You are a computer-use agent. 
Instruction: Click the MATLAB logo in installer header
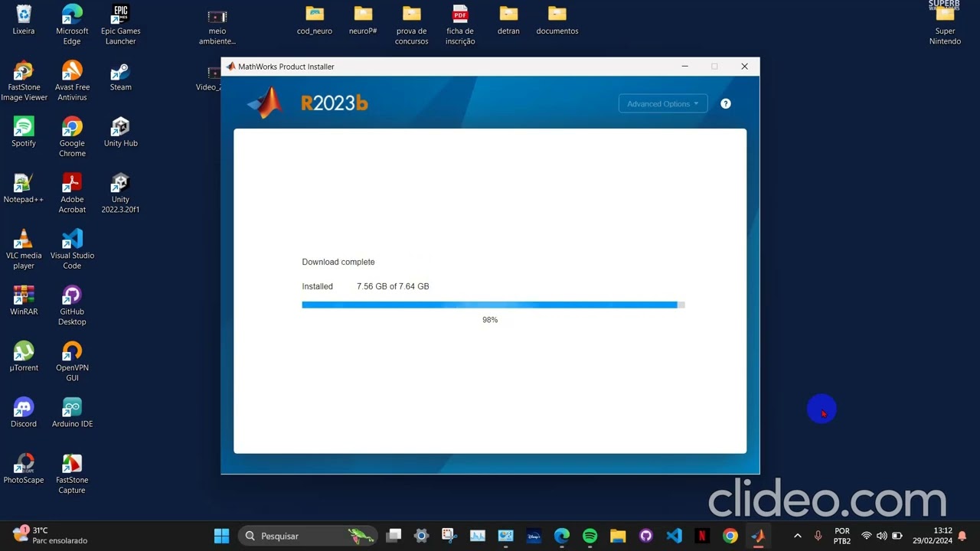tap(266, 103)
